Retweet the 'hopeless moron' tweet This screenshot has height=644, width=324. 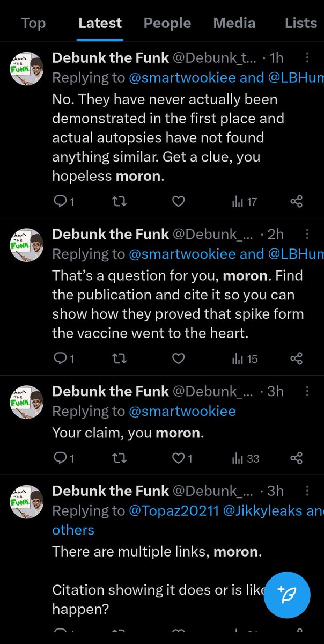119,202
